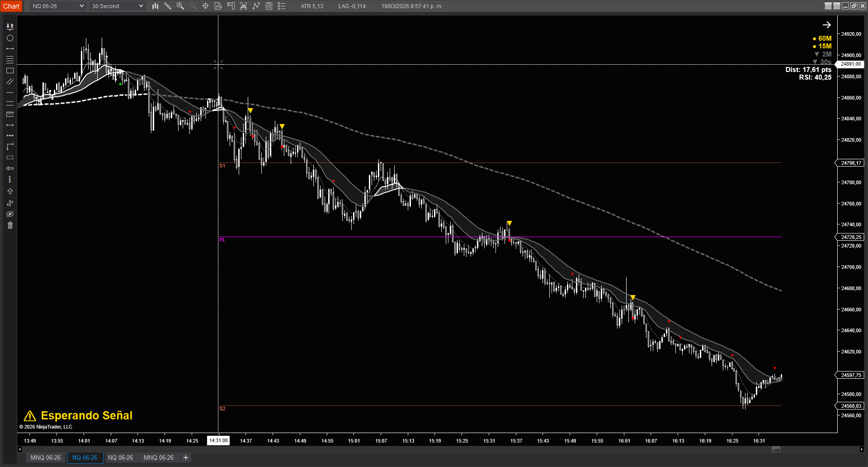Select the ruler drawing tool in sidebar
This screenshot has width=868, height=467.
coord(10,114)
